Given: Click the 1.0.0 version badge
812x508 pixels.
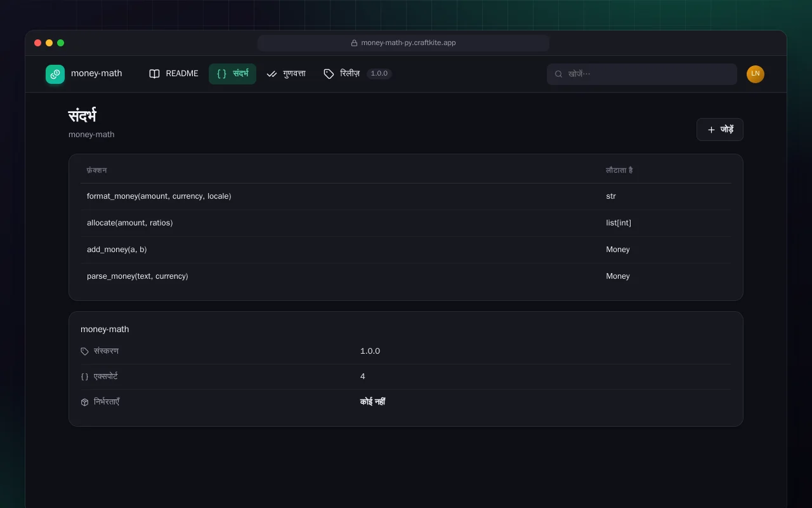Looking at the screenshot, I should [x=379, y=74].
